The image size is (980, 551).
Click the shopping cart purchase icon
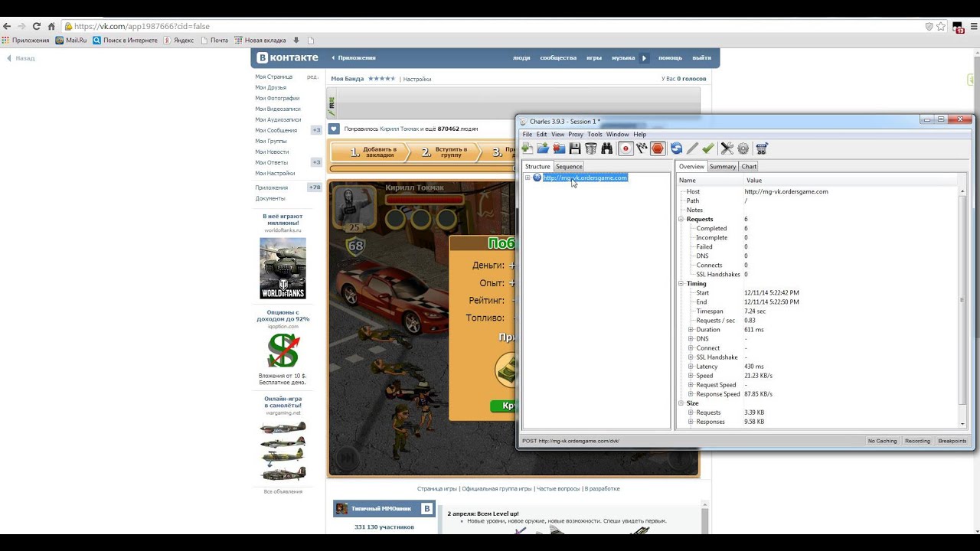pos(762,148)
